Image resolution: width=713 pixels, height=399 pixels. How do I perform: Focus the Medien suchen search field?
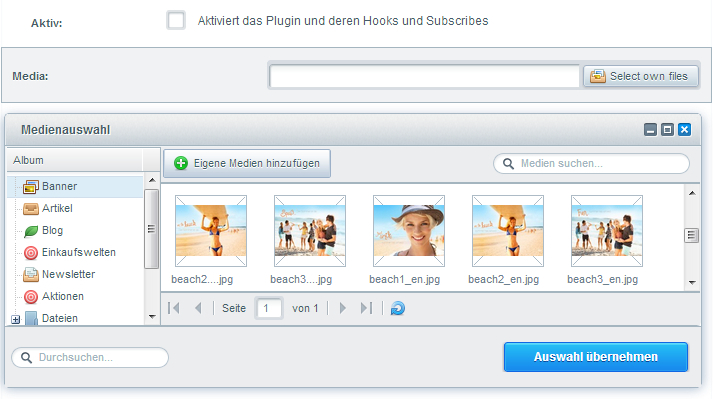coord(591,163)
